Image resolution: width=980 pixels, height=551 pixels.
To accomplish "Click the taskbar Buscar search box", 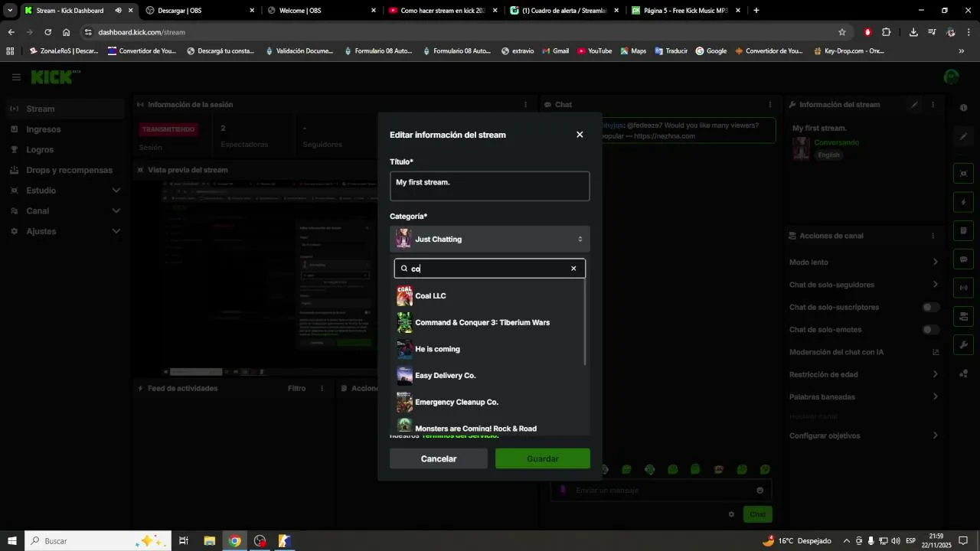I will pos(97,541).
